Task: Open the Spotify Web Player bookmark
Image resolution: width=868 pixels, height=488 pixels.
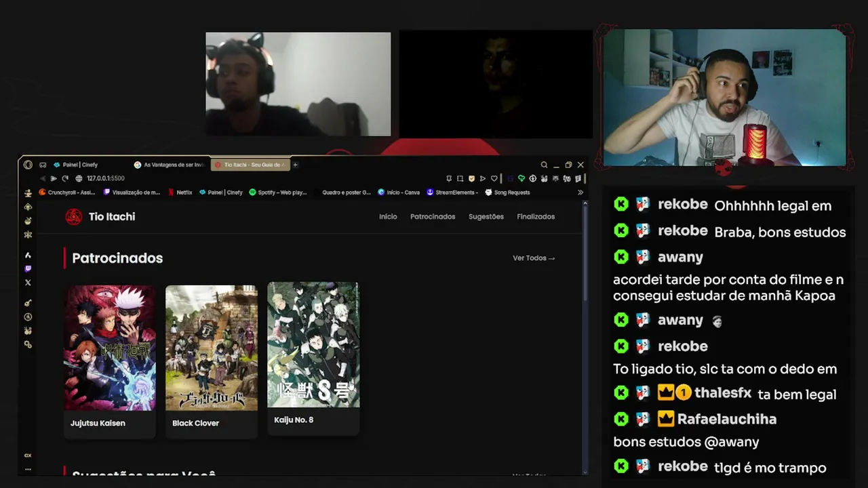Action: 278,192
